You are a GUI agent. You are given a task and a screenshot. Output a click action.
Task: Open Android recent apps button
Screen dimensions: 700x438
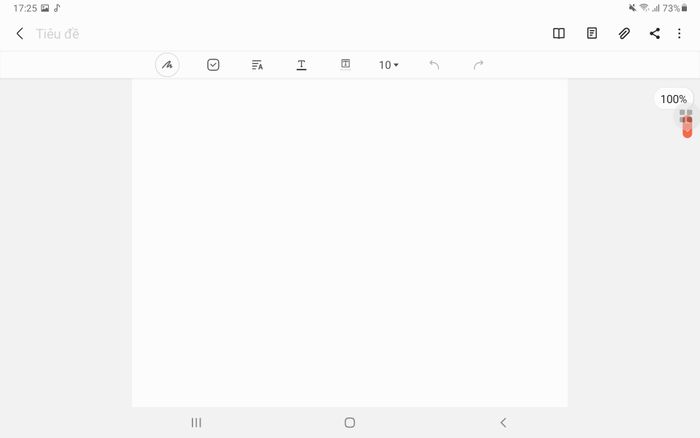[196, 422]
